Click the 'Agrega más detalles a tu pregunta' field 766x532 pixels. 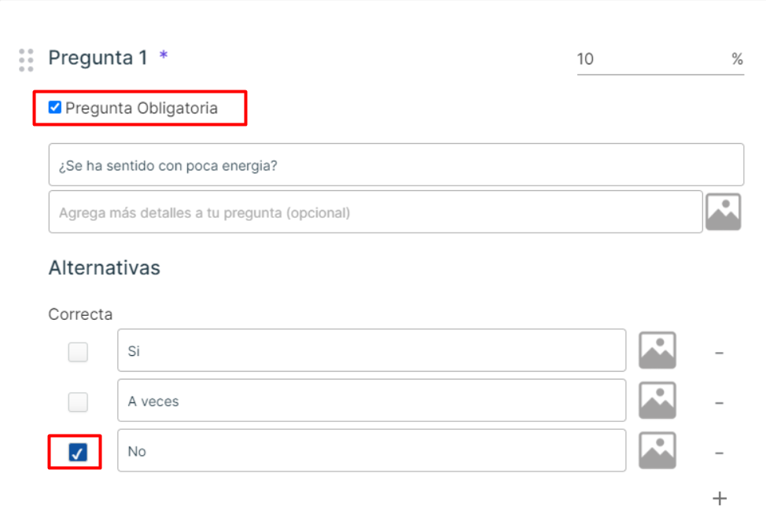(x=376, y=212)
